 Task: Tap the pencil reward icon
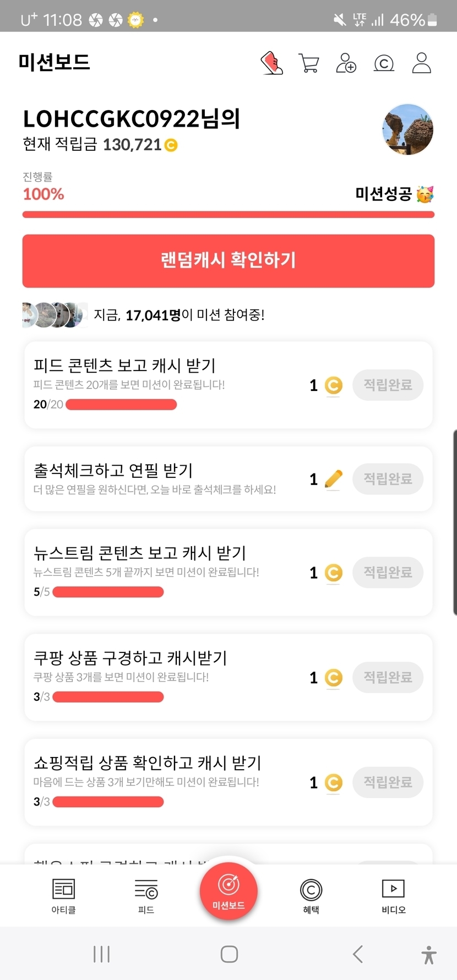coord(333,479)
